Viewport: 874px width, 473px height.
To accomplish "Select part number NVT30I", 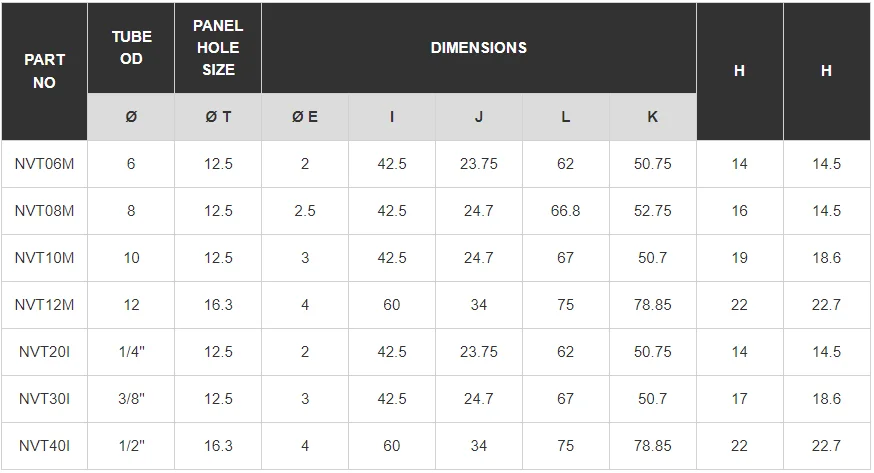I will point(45,399).
